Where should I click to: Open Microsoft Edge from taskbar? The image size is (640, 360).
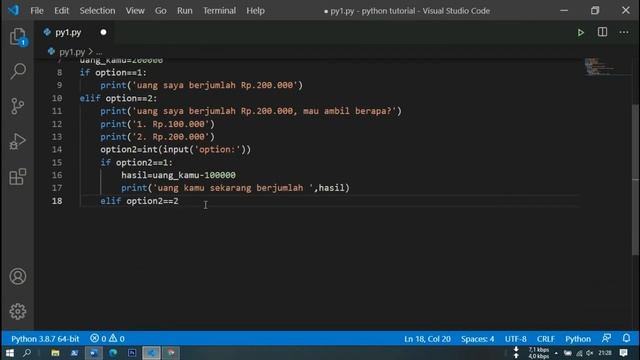point(113,353)
